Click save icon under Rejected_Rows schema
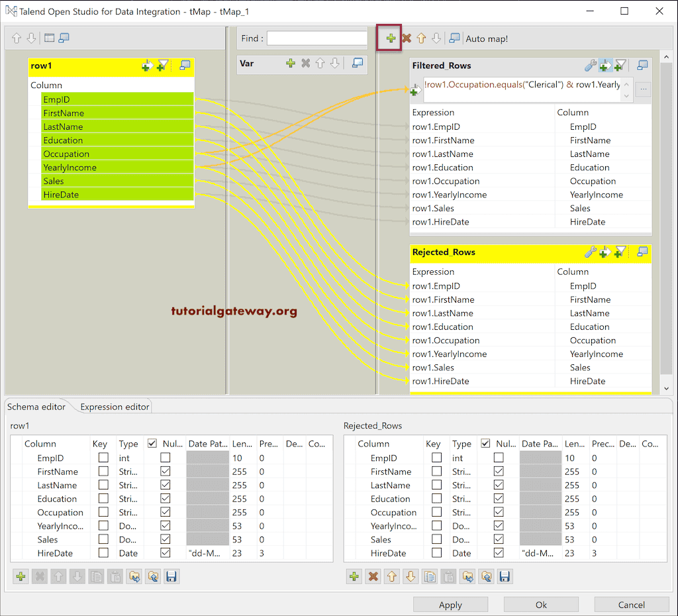This screenshot has height=616, width=678. [x=505, y=577]
